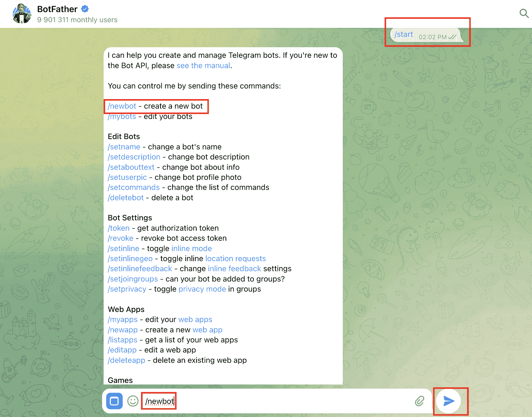Open the 'inline mode' link
The image size is (532, 417).
(x=192, y=248)
